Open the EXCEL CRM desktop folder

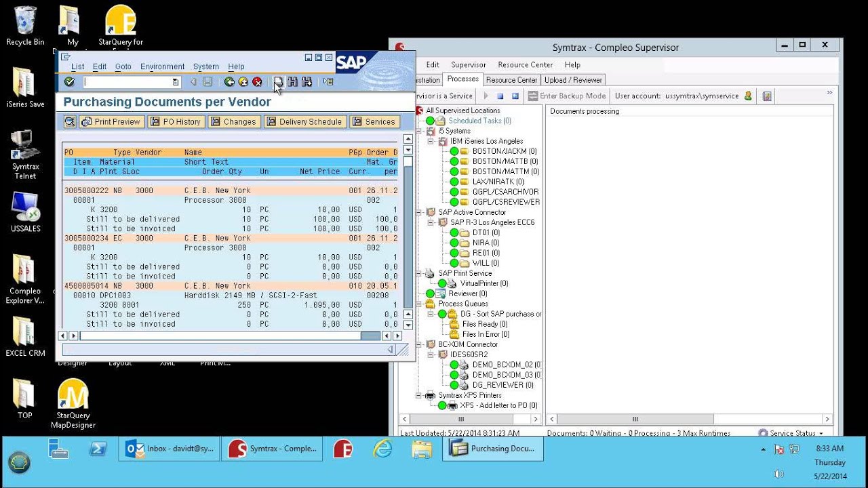click(25, 337)
